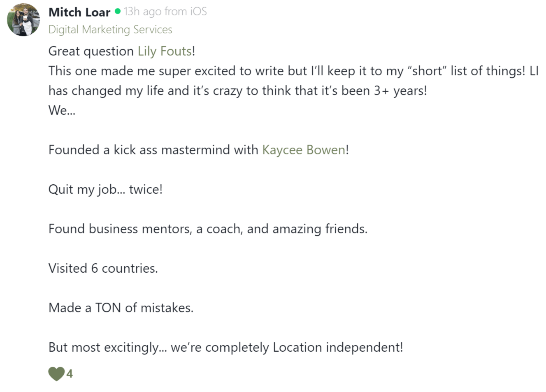546x392 pixels.
Task: View who liked via the count 4
Action: point(70,373)
